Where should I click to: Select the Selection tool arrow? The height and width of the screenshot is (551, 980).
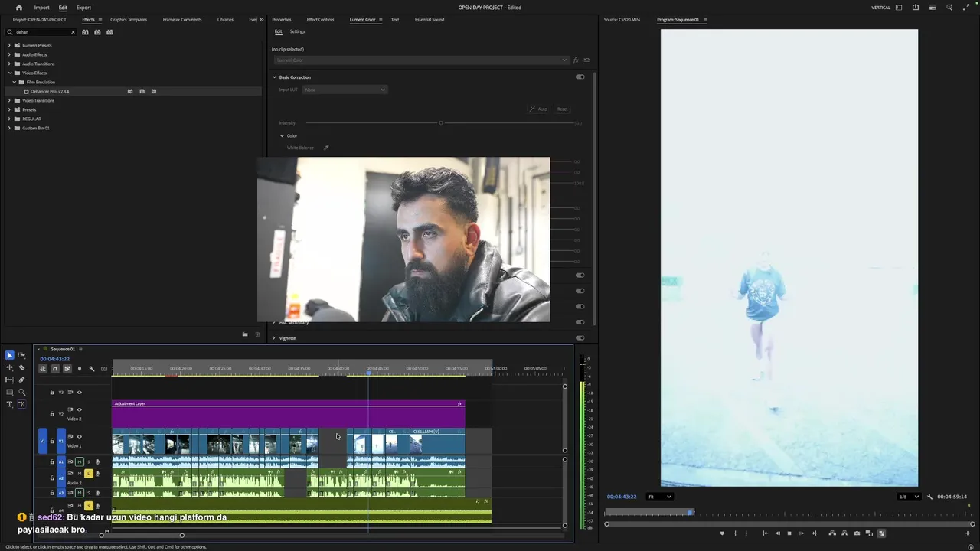pyautogui.click(x=9, y=355)
